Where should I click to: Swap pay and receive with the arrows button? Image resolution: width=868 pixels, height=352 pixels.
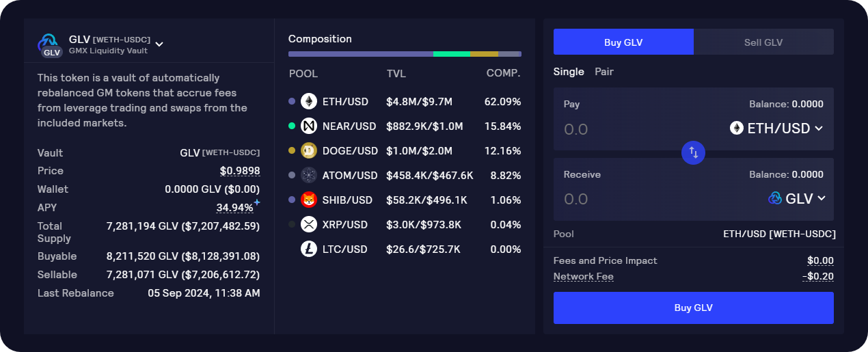(693, 152)
